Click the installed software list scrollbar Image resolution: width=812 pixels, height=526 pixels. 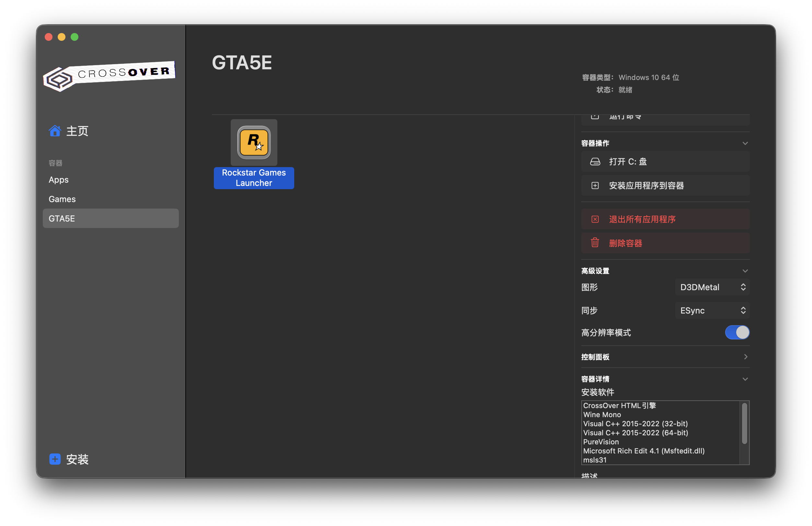[x=744, y=424]
